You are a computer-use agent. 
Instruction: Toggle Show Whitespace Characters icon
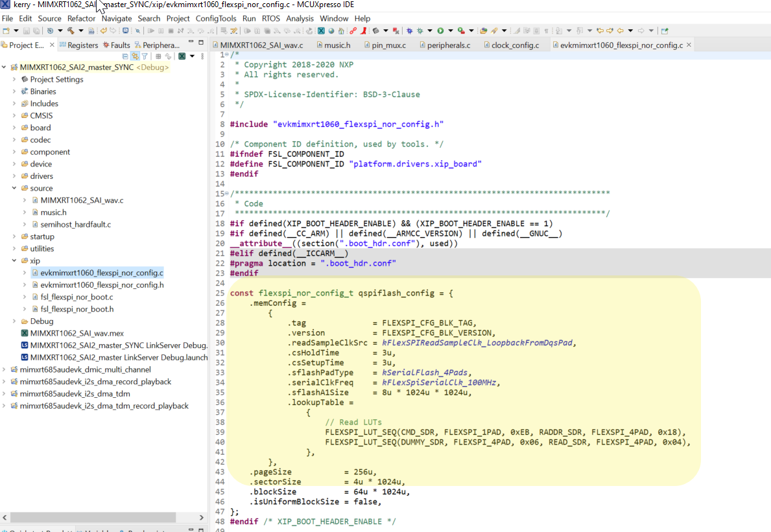pos(546,30)
